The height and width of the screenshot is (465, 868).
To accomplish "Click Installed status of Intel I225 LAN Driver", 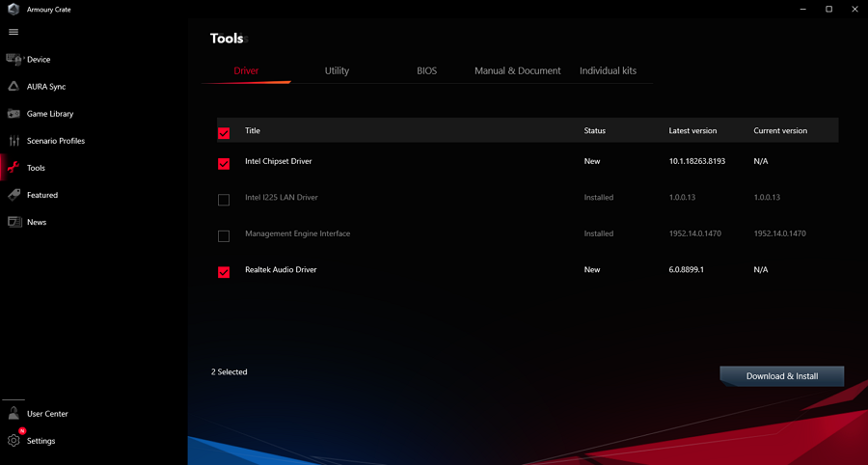I will tap(598, 197).
